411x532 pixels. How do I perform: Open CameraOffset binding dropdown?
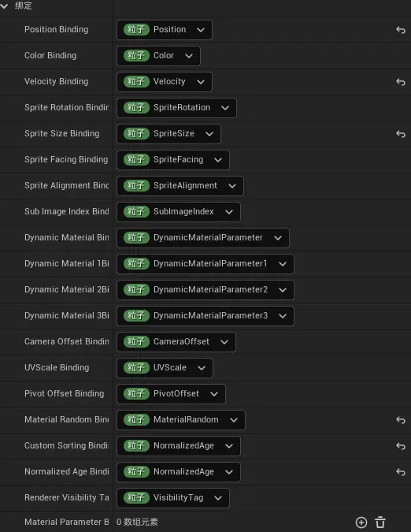click(176, 341)
